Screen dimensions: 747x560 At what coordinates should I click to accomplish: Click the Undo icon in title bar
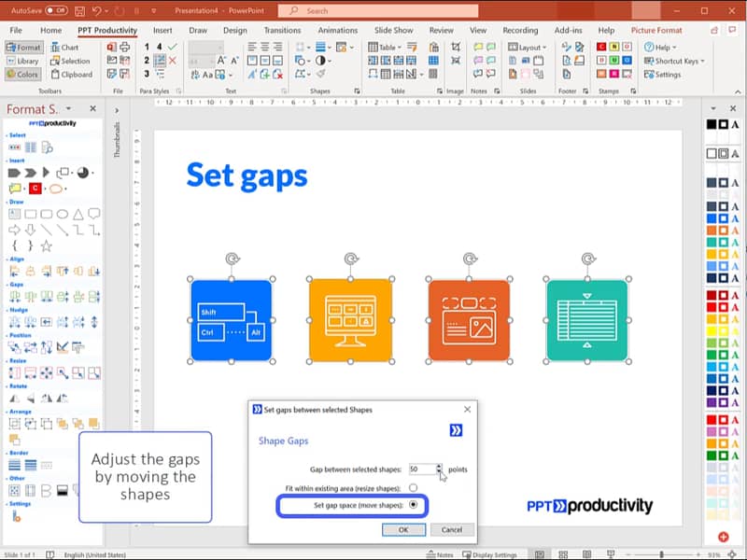pos(97,10)
